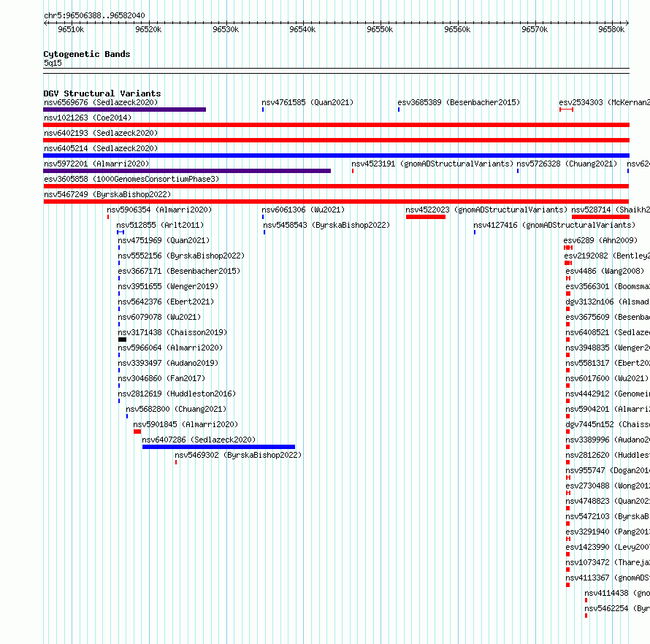
Task: Open nsv3171438 (Chaisson2019) label
Action: [x=172, y=332]
